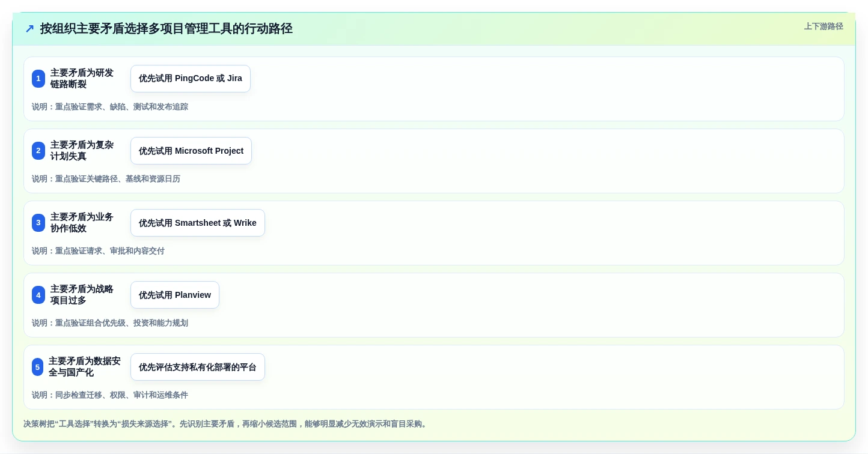868x454 pixels.
Task: Click the text 主要矛盾为数据安全与国产化
Action: pos(85,367)
